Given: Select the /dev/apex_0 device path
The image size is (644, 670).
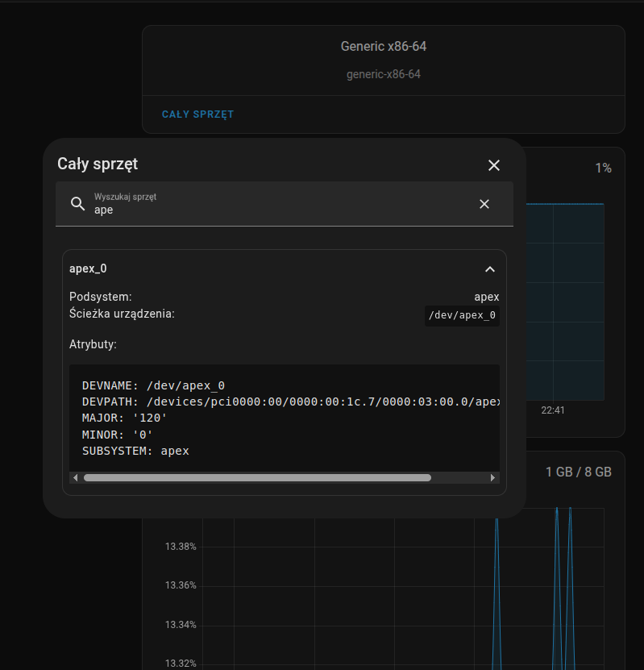Looking at the screenshot, I should (462, 315).
